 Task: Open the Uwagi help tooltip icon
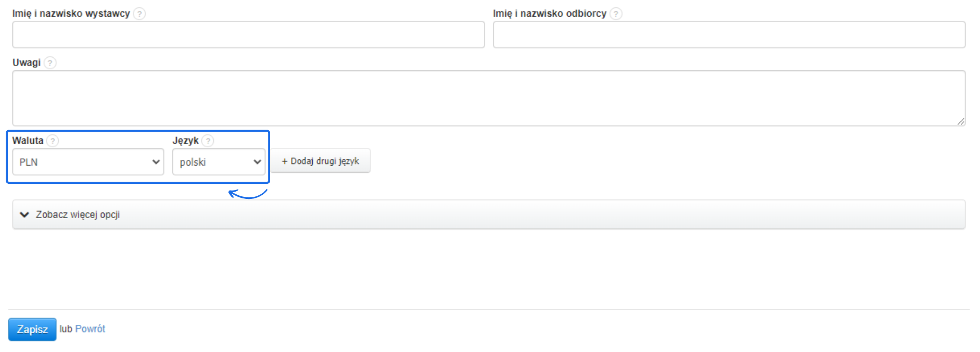point(50,63)
